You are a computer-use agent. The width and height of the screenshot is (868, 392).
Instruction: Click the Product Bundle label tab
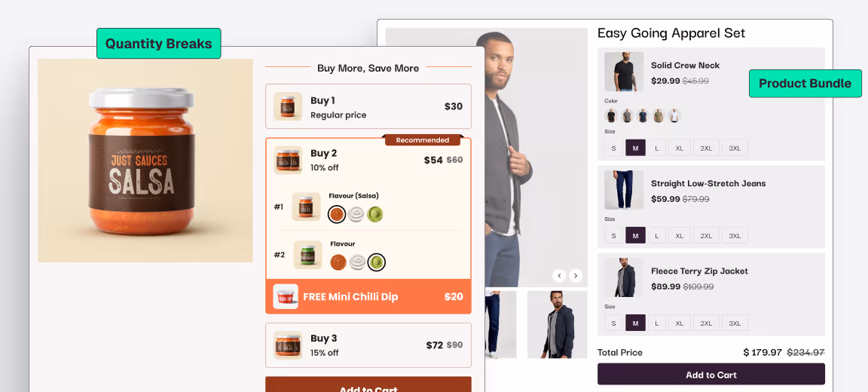(805, 84)
